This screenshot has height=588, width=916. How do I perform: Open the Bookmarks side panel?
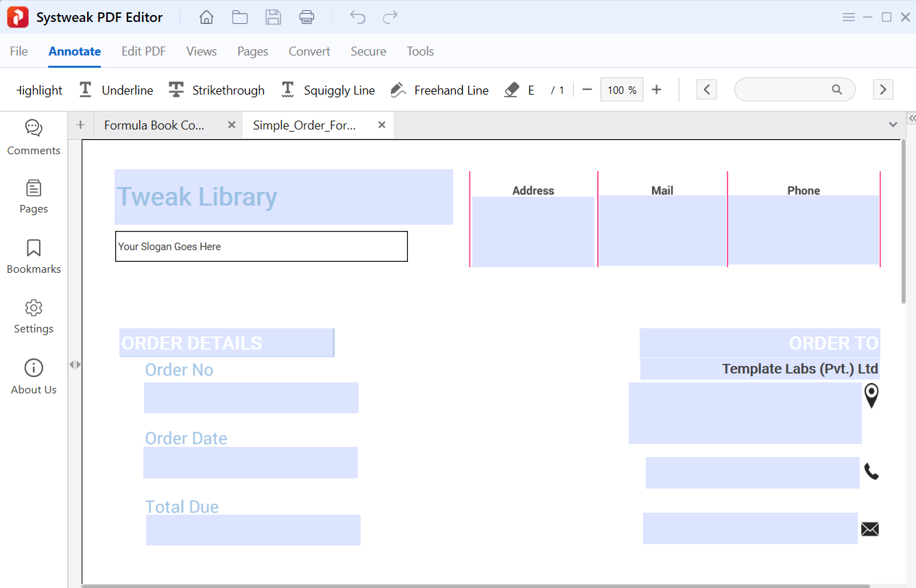(x=34, y=256)
